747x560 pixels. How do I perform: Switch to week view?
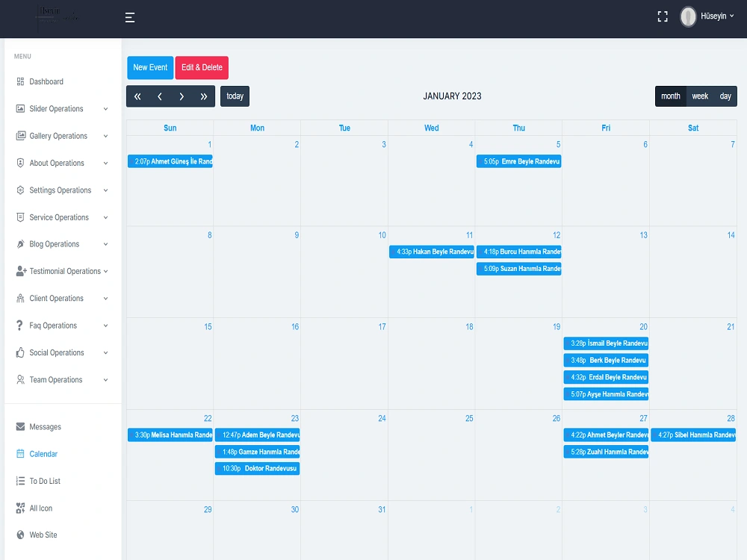[x=700, y=96]
